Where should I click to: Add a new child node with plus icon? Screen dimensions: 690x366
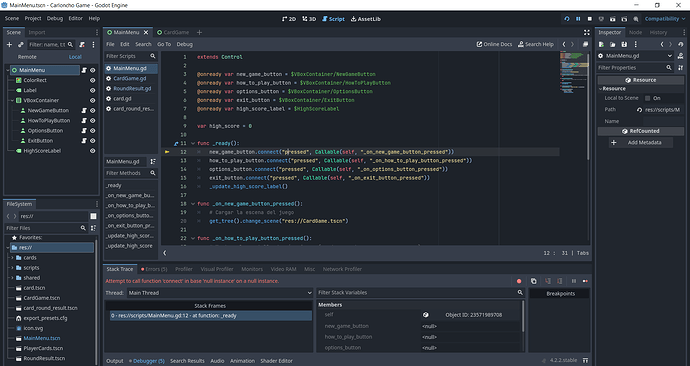(9, 44)
